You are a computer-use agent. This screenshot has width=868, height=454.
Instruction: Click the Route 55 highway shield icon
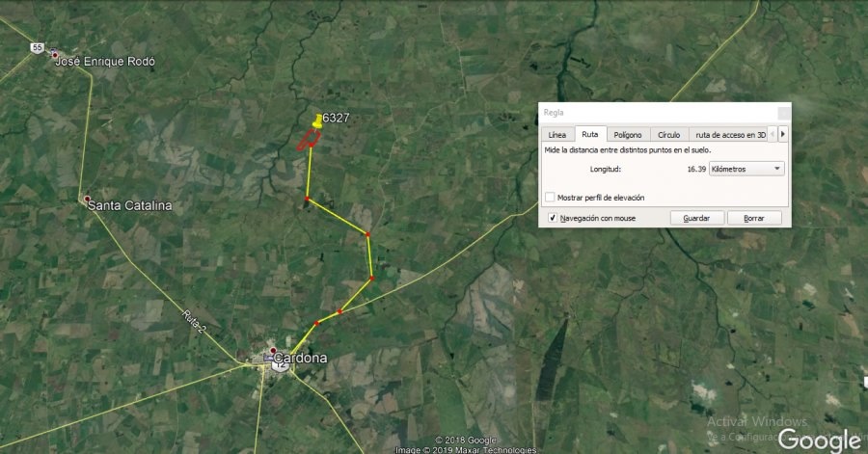click(37, 47)
